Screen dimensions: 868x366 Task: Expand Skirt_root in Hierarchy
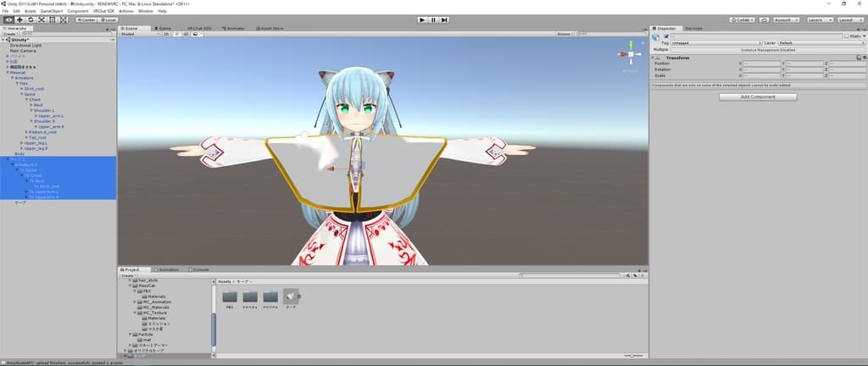tap(21, 88)
